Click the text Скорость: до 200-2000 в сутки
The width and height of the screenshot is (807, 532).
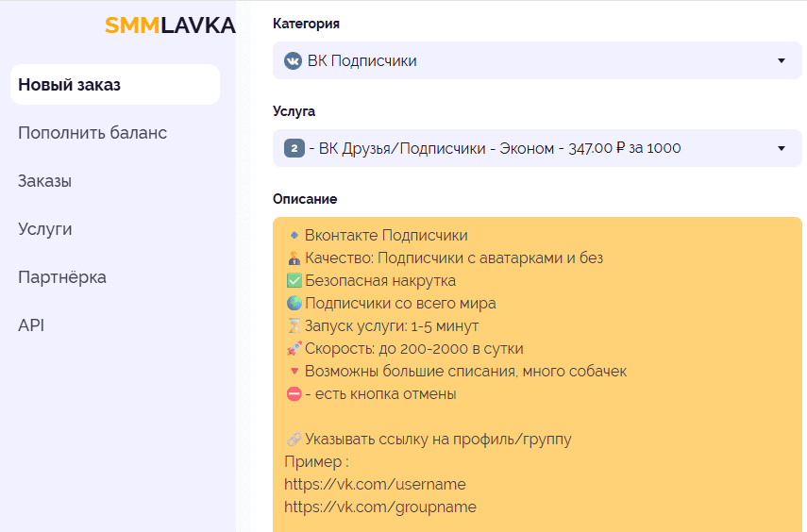[414, 348]
